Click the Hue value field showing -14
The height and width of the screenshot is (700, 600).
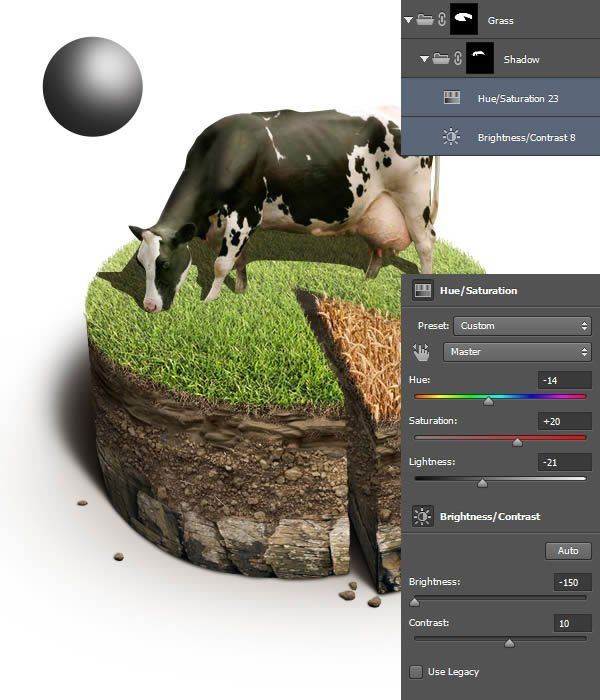(565, 380)
